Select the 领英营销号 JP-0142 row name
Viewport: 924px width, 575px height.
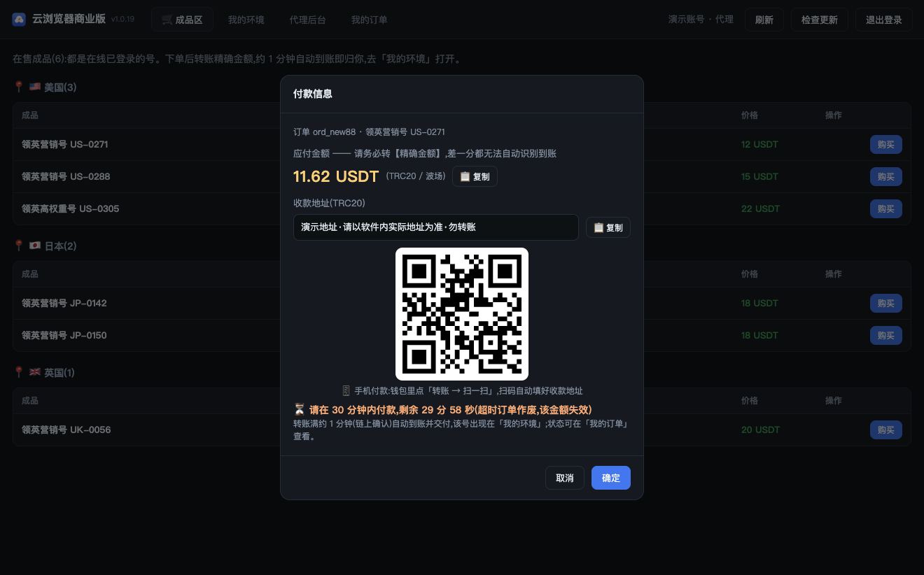point(64,303)
